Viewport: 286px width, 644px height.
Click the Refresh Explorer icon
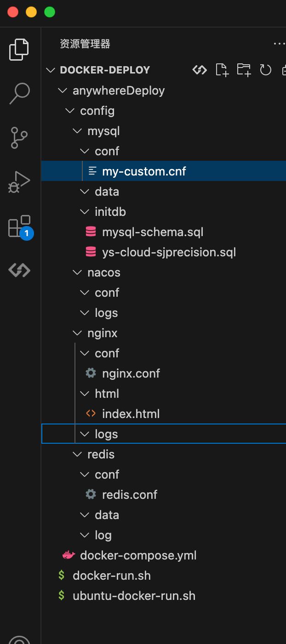pyautogui.click(x=265, y=70)
